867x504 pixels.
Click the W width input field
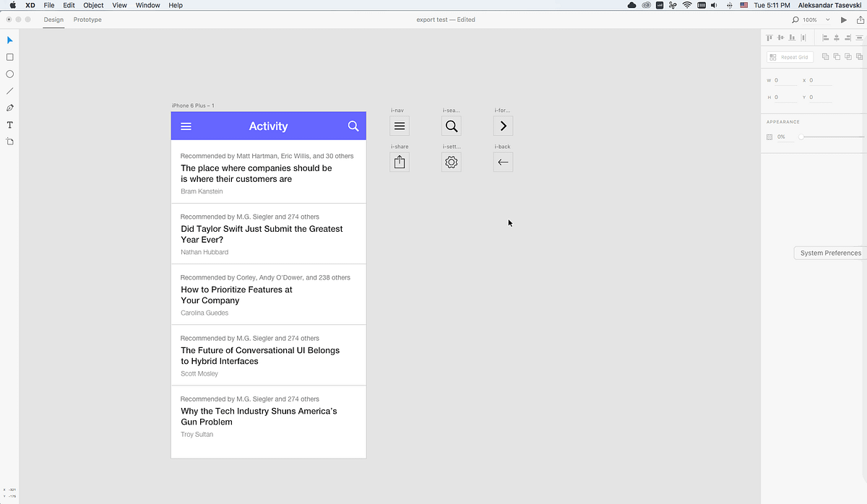tap(782, 80)
